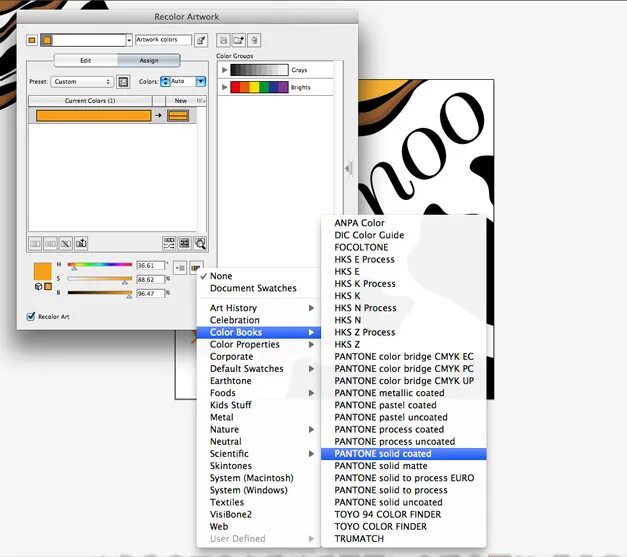
Task: Separate colors into different rows icon
Action: point(50,243)
